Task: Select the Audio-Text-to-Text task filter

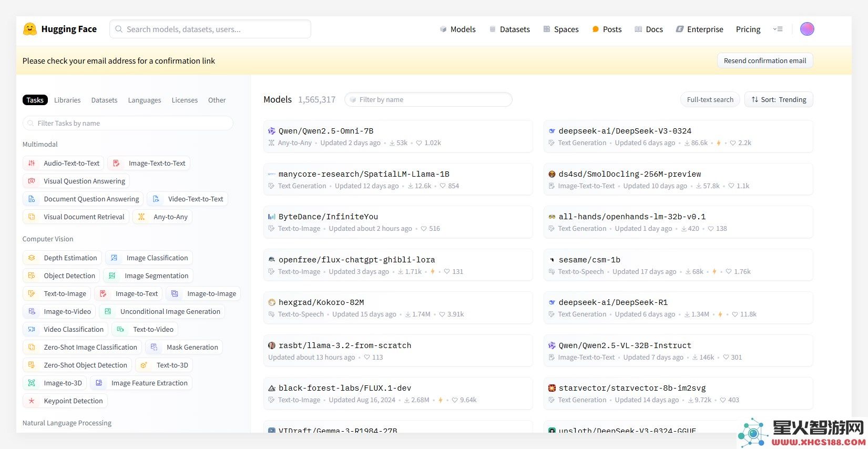Action: [64, 163]
